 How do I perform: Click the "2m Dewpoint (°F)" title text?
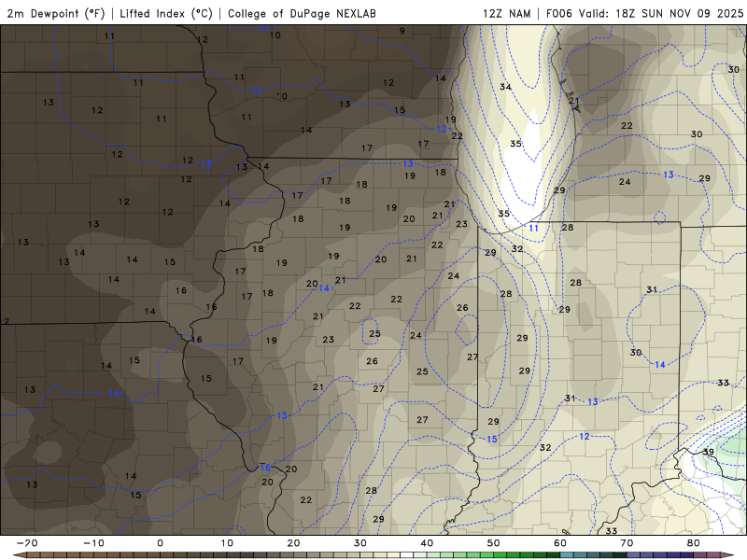[56, 13]
